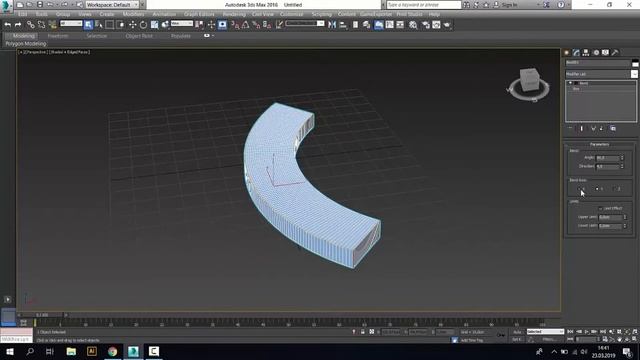Click the Align tool icon
This screenshot has height=360, width=640.
tap(343, 25)
